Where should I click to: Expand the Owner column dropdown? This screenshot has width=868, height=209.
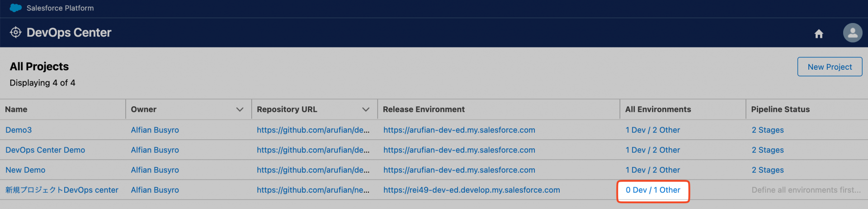point(240,109)
